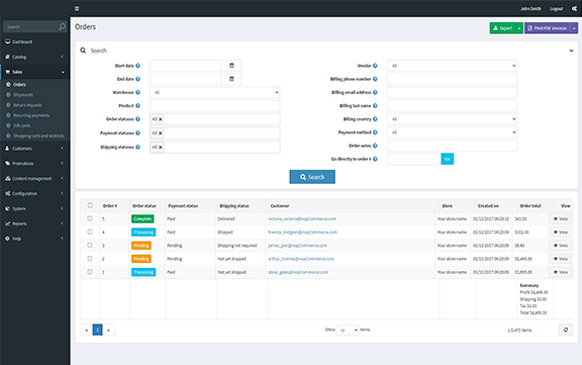The height and width of the screenshot is (365, 582).
Task: Remove the All tag from Payment statuses
Action: click(x=161, y=133)
